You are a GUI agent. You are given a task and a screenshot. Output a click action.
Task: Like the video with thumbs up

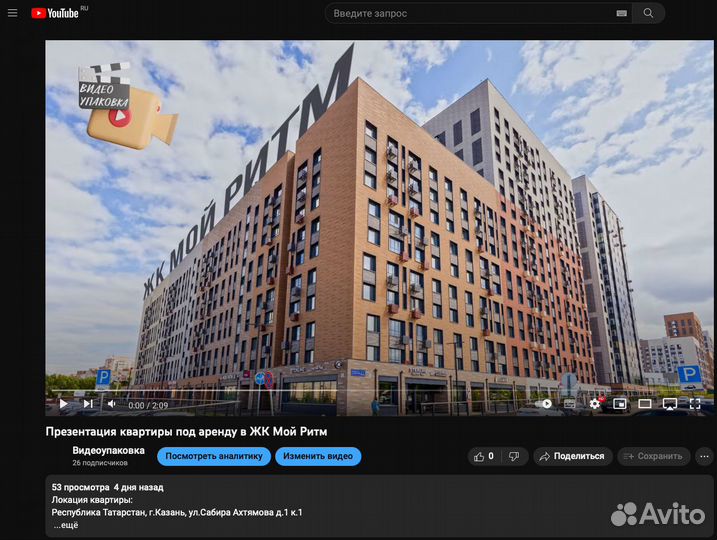(484, 456)
